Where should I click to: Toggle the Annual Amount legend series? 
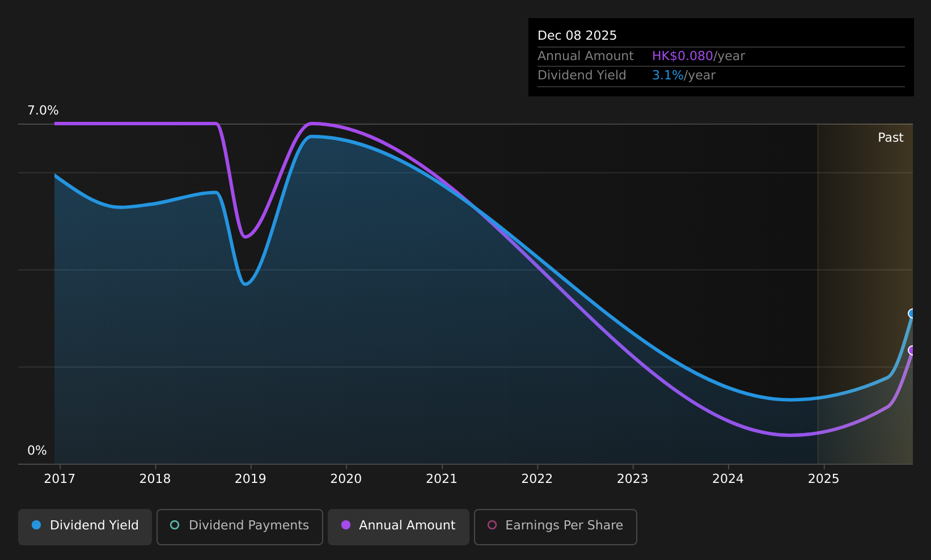tap(399, 527)
